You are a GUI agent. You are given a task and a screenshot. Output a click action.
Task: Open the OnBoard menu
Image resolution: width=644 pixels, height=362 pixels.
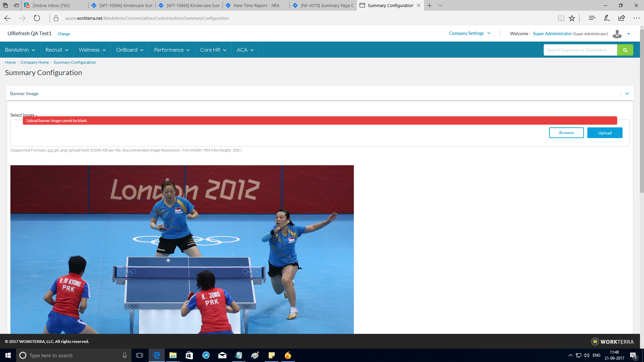[x=130, y=50]
